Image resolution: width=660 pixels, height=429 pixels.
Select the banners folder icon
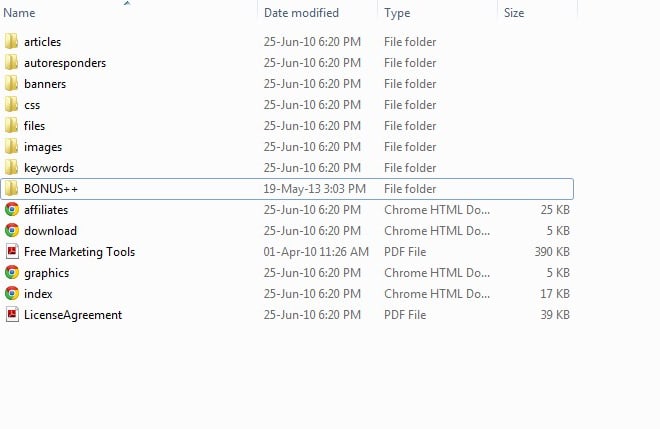[11, 83]
